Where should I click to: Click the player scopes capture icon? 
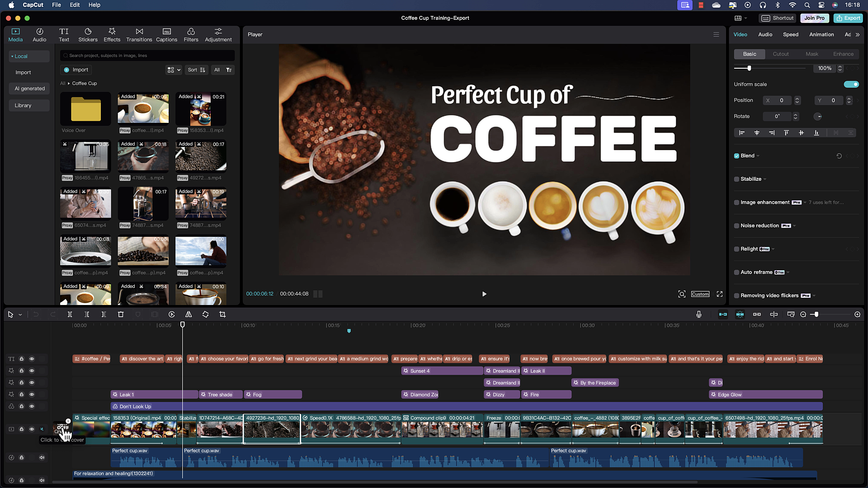pyautogui.click(x=682, y=294)
